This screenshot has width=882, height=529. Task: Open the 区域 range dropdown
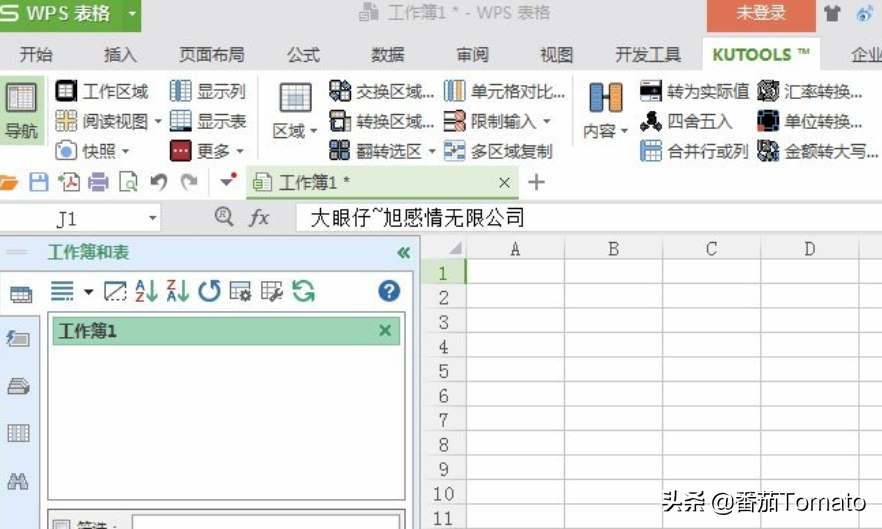[x=295, y=111]
